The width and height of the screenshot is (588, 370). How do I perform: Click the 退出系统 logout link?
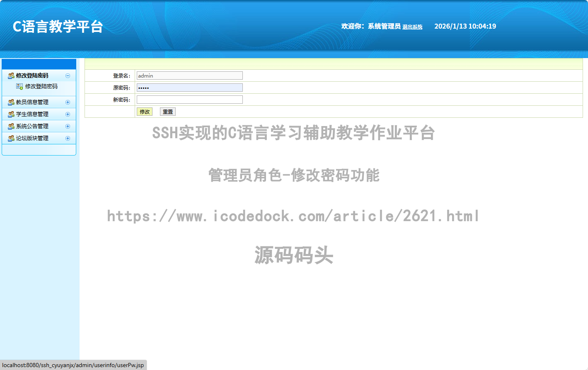[412, 27]
